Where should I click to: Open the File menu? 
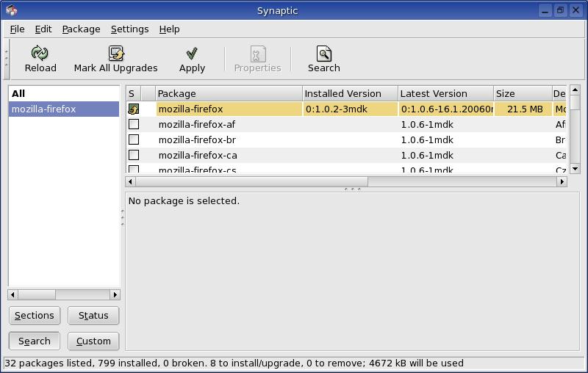[x=17, y=29]
